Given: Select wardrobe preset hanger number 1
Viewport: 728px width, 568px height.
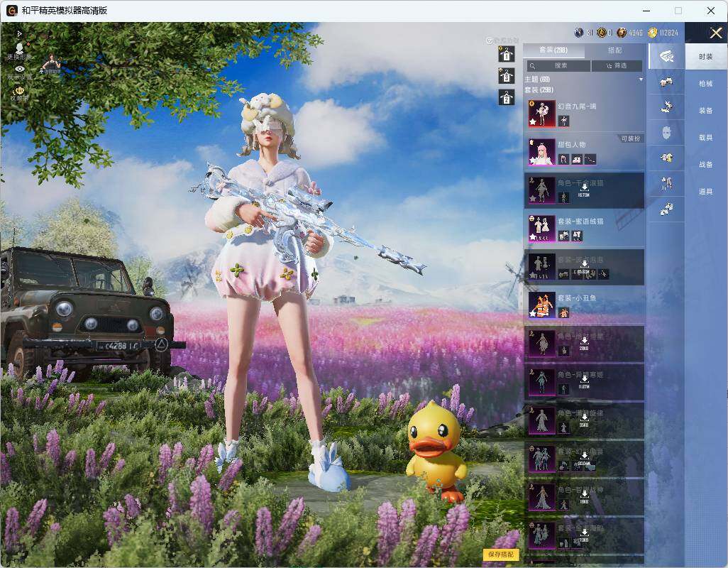Looking at the screenshot, I should click(x=507, y=55).
